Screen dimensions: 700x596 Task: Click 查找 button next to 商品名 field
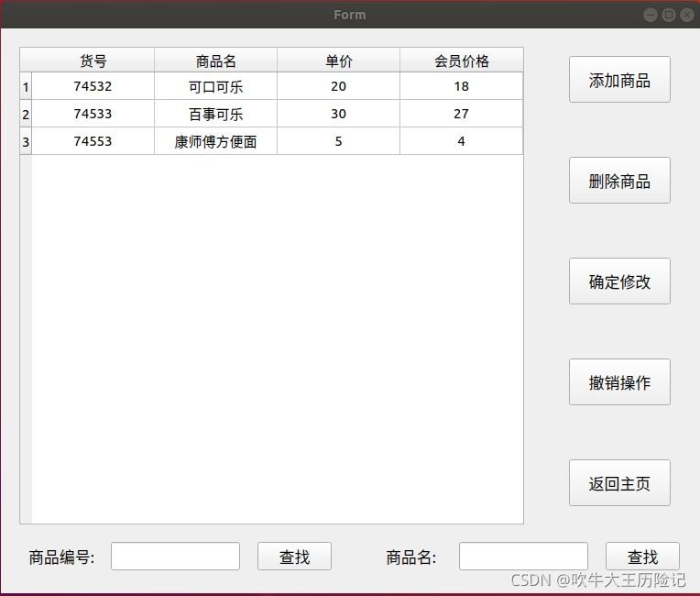[642, 557]
